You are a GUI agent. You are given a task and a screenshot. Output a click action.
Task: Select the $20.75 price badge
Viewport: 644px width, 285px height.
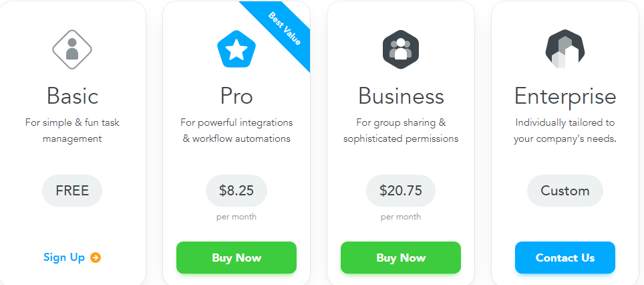click(x=400, y=191)
